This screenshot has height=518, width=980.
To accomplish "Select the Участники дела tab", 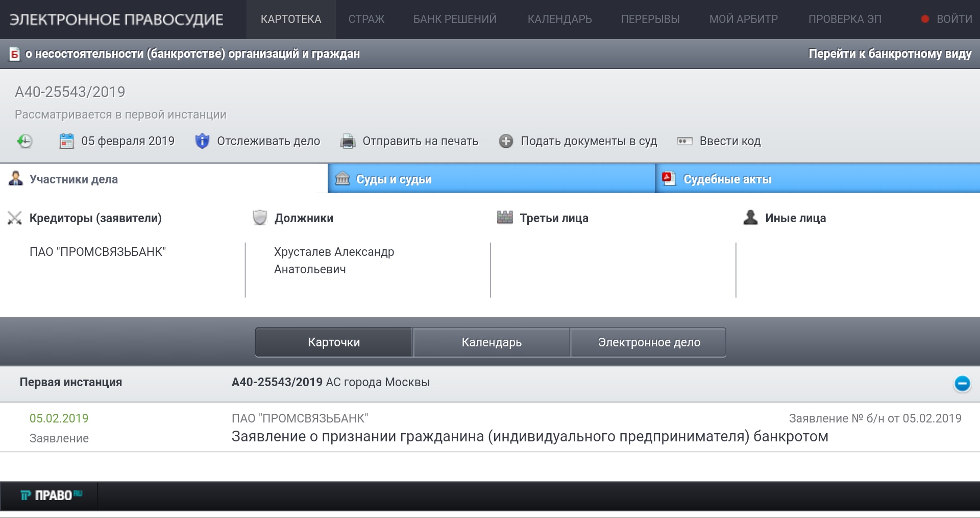I will (x=73, y=179).
